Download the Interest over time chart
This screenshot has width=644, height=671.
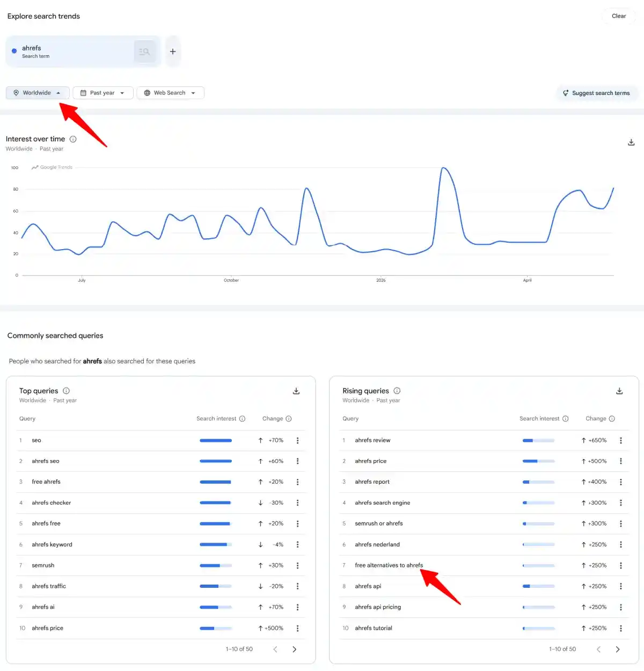[x=631, y=142]
